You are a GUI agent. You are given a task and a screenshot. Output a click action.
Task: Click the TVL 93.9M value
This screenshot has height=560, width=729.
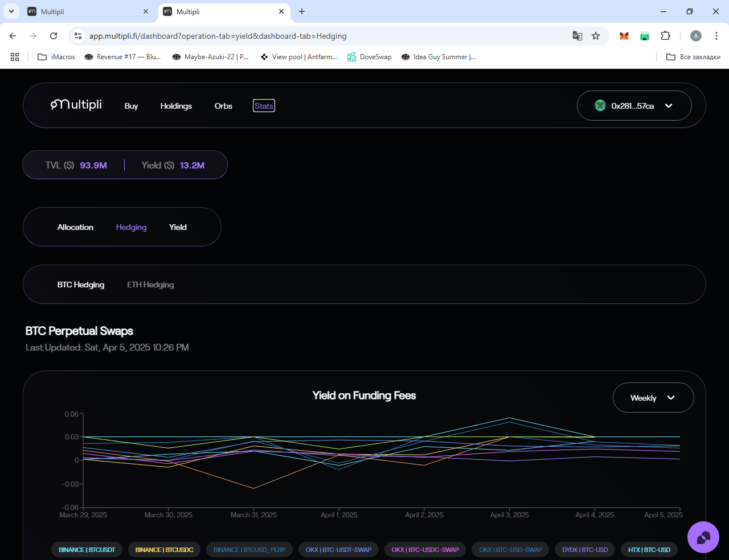click(93, 165)
